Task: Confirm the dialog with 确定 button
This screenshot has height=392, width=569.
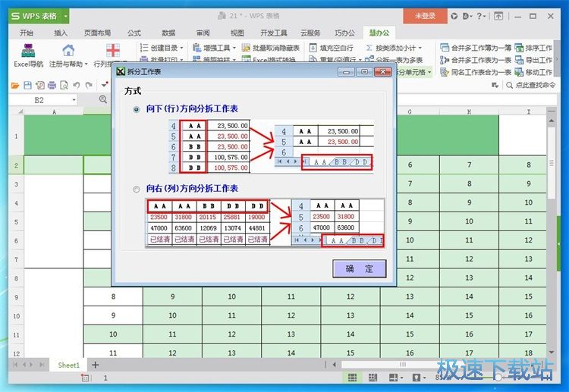Action: coord(360,268)
